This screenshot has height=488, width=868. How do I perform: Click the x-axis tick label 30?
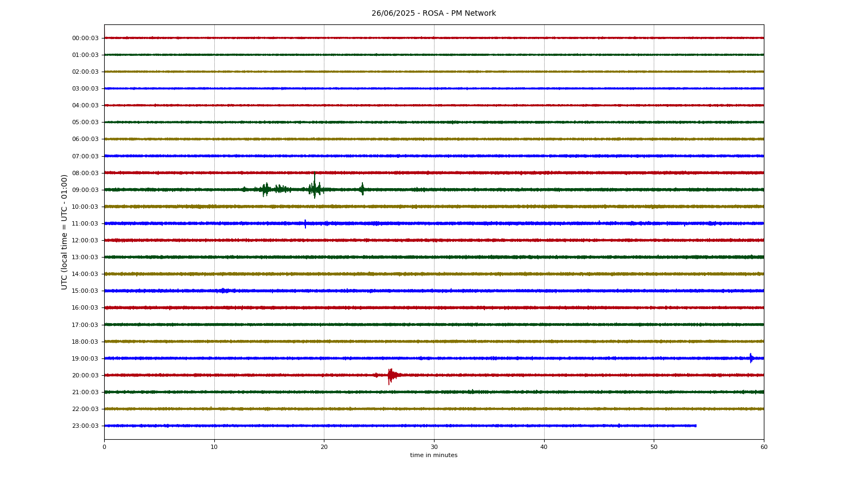click(x=434, y=447)
